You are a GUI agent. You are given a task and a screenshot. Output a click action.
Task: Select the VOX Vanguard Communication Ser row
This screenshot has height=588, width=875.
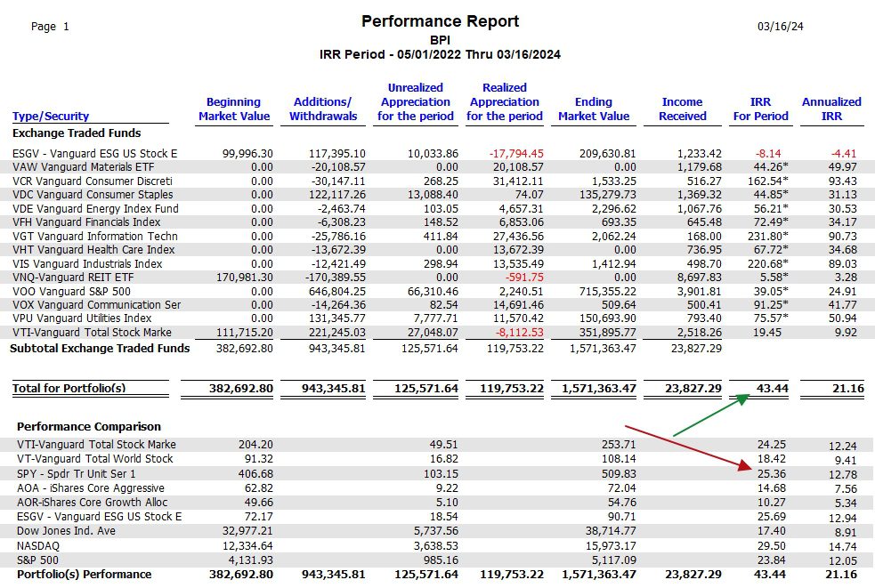438,304
